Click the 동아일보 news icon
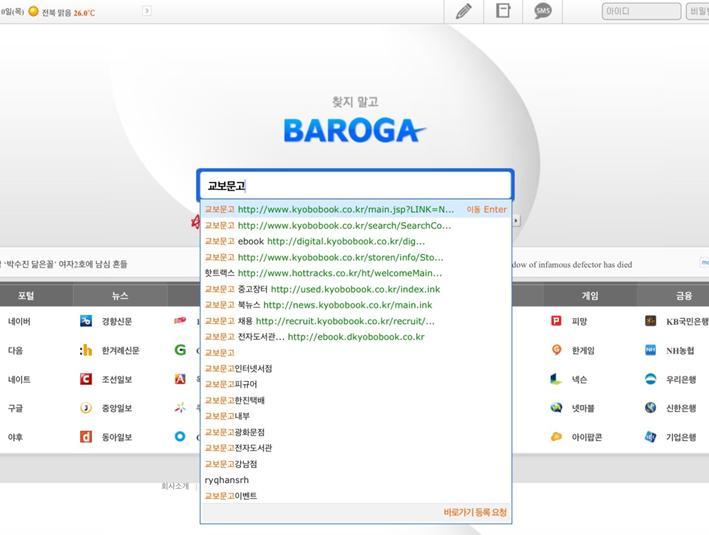 click(x=86, y=437)
